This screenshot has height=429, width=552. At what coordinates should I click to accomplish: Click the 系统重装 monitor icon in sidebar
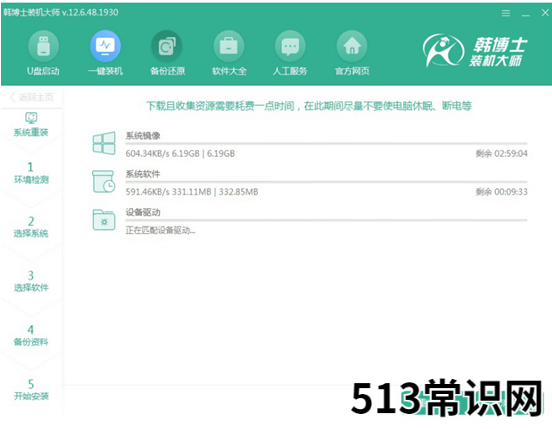(31, 117)
